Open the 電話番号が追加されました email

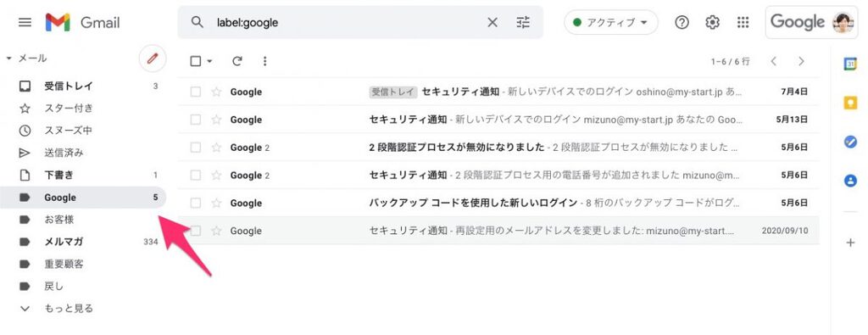[498, 175]
